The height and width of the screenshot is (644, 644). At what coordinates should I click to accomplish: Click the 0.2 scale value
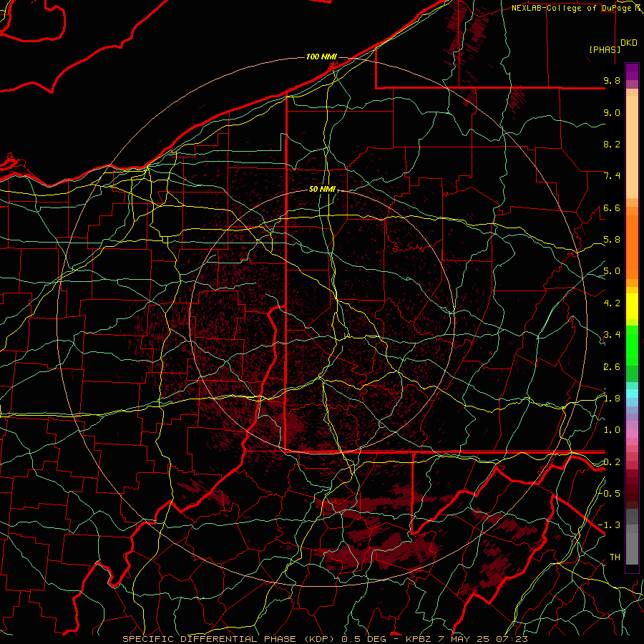click(x=612, y=462)
